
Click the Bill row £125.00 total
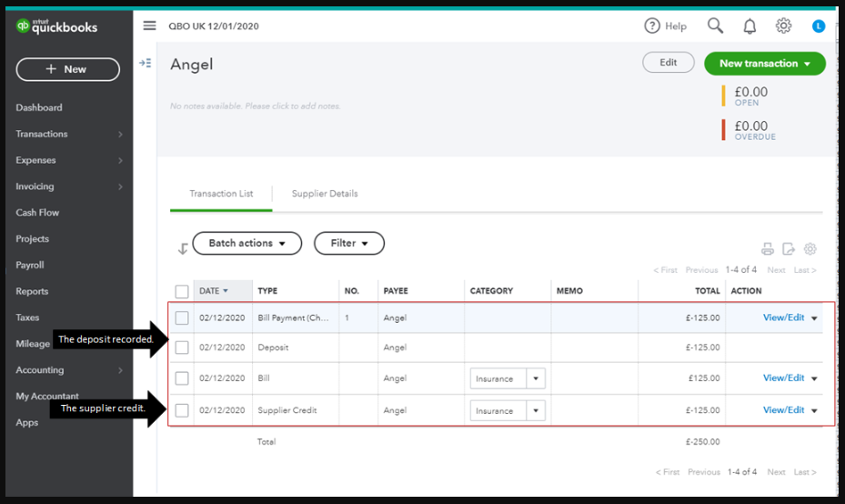click(x=704, y=378)
